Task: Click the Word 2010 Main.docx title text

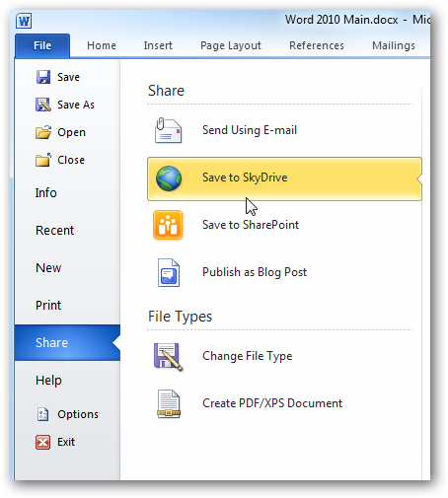Action: pyautogui.click(x=341, y=20)
